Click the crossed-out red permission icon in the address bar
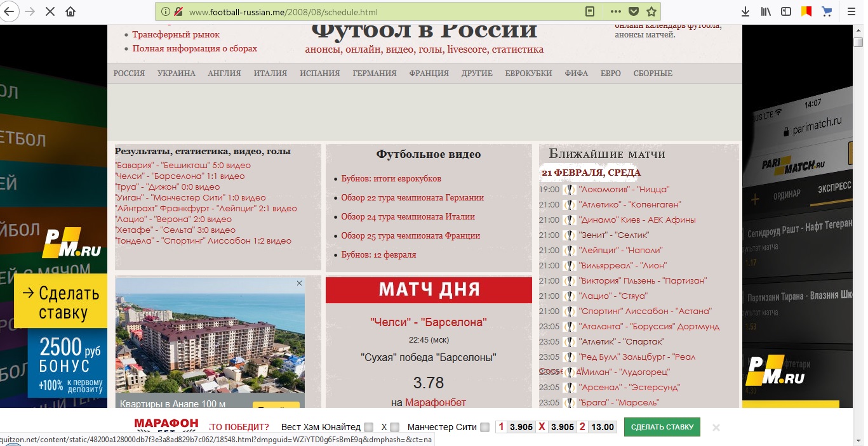Screen dimensions: 868x446 pos(178,11)
